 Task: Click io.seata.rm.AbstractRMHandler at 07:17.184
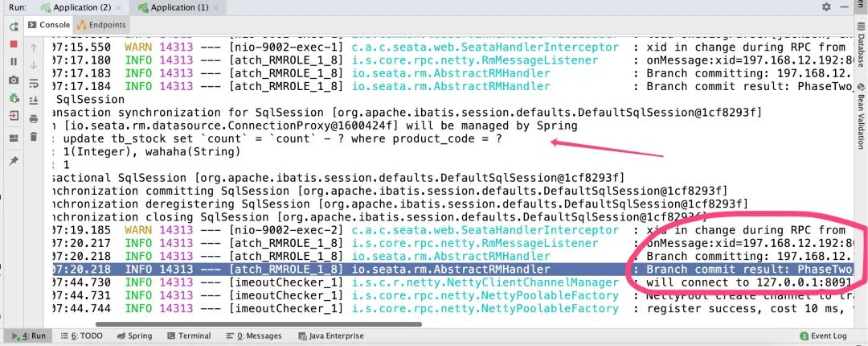pyautogui.click(x=451, y=87)
